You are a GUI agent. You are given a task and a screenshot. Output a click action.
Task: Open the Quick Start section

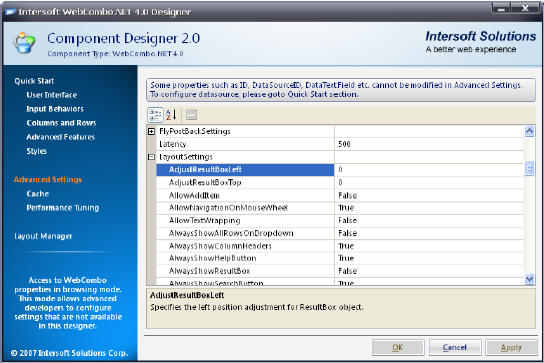[x=34, y=81]
